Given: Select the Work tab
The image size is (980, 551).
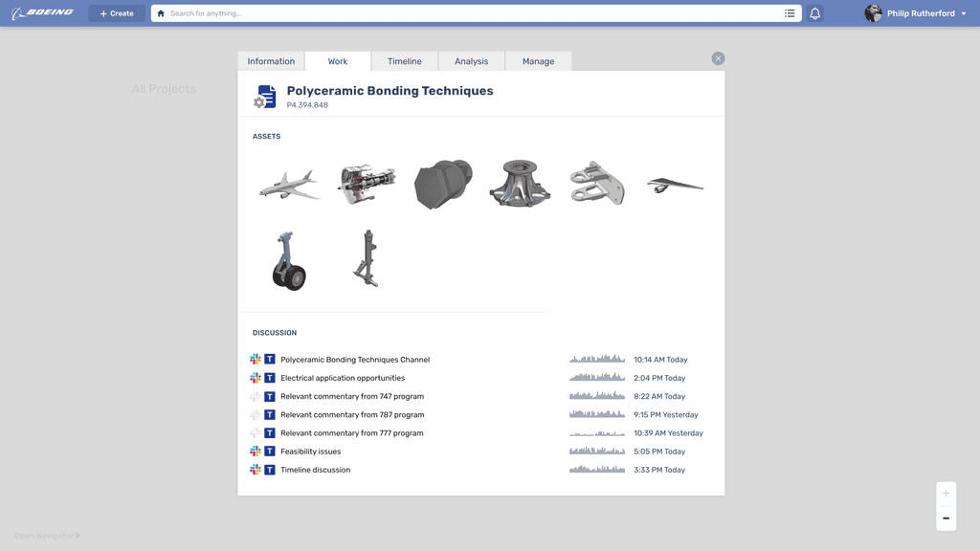Looking at the screenshot, I should pos(338,61).
